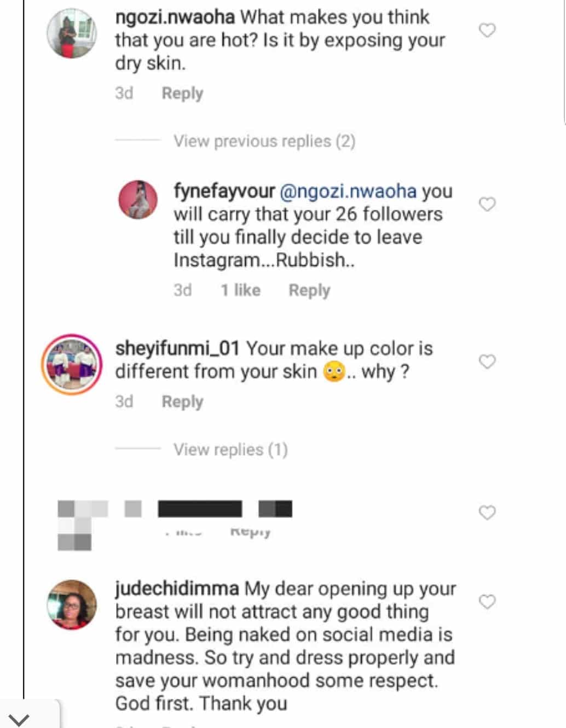This screenshot has width=566, height=728.
Task: Open judechidimma's profile picture
Action: 72,604
